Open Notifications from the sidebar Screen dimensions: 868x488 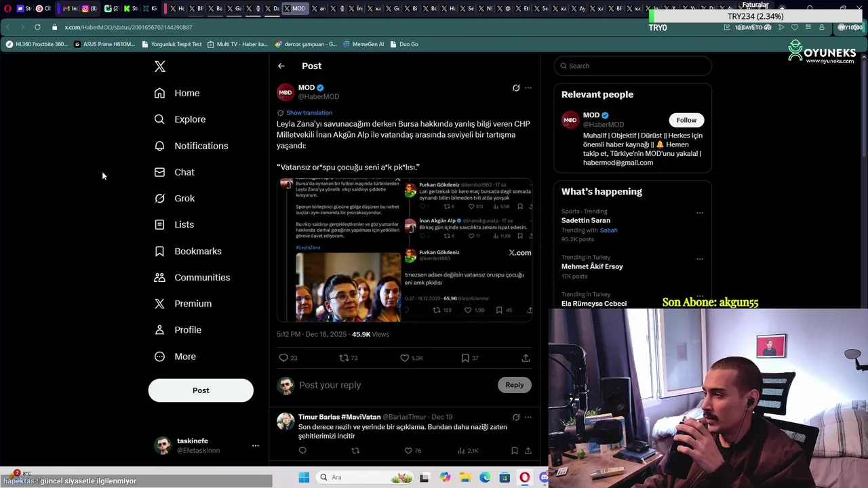pos(191,146)
